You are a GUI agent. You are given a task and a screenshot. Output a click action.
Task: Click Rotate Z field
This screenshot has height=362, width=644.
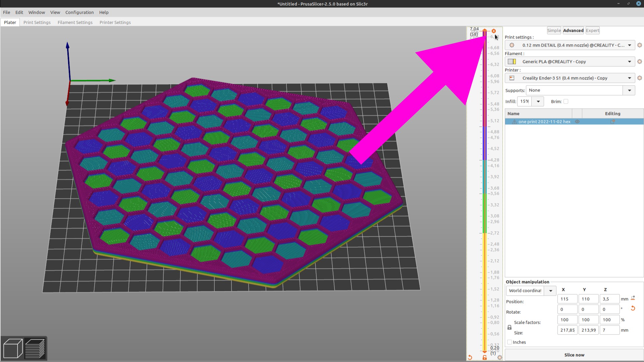click(609, 309)
